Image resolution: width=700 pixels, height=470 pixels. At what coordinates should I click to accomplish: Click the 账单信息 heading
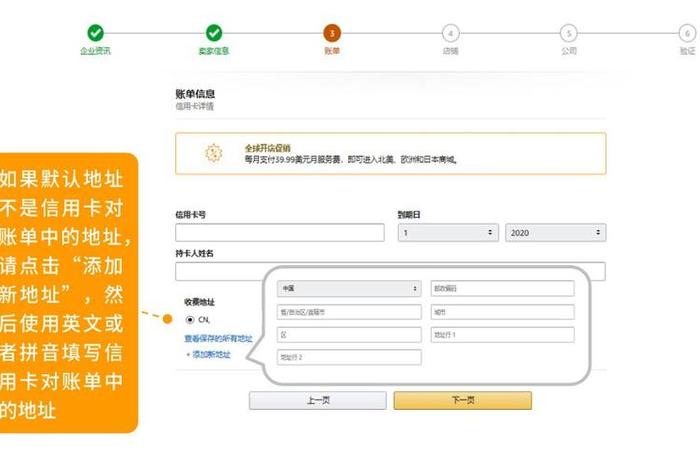[195, 94]
